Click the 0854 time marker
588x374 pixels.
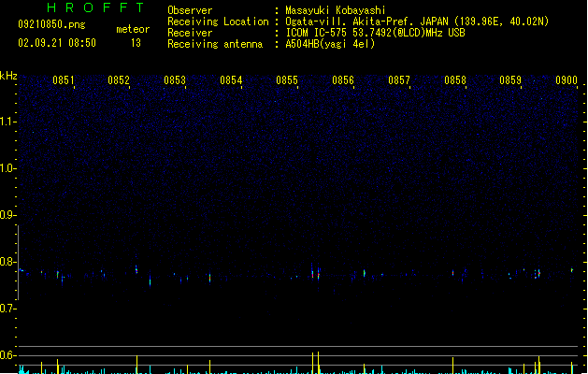pyautogui.click(x=231, y=80)
